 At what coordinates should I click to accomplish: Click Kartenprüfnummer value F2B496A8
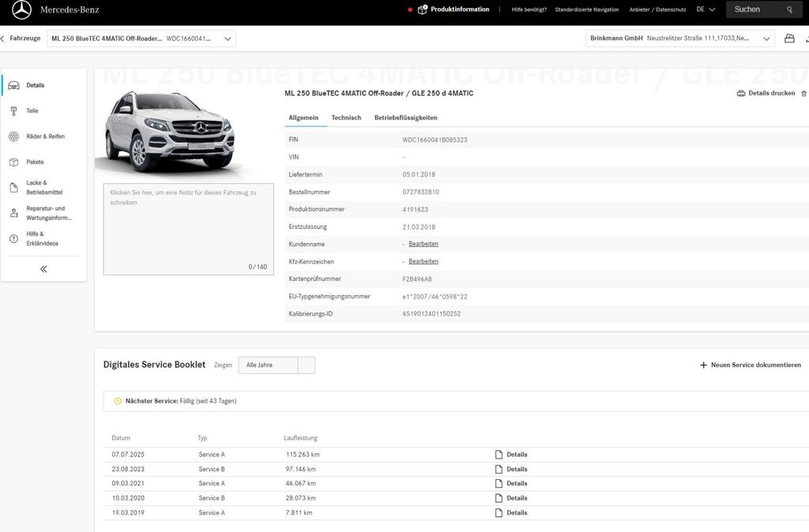tap(417, 279)
